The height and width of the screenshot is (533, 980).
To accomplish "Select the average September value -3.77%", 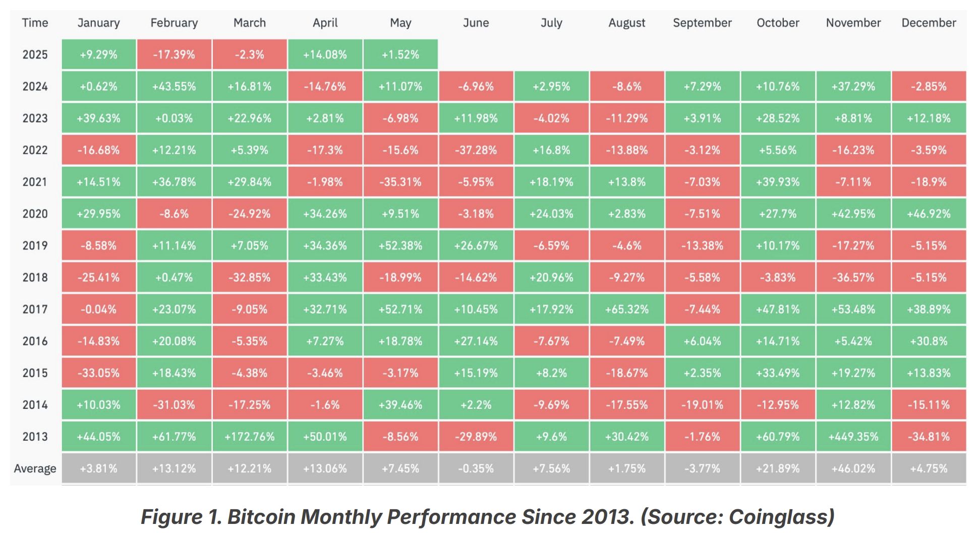I will 702,468.
